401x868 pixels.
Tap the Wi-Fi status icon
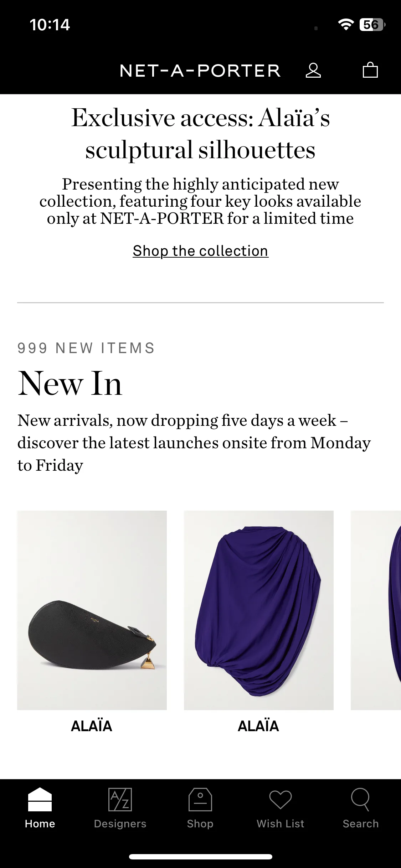coord(345,24)
